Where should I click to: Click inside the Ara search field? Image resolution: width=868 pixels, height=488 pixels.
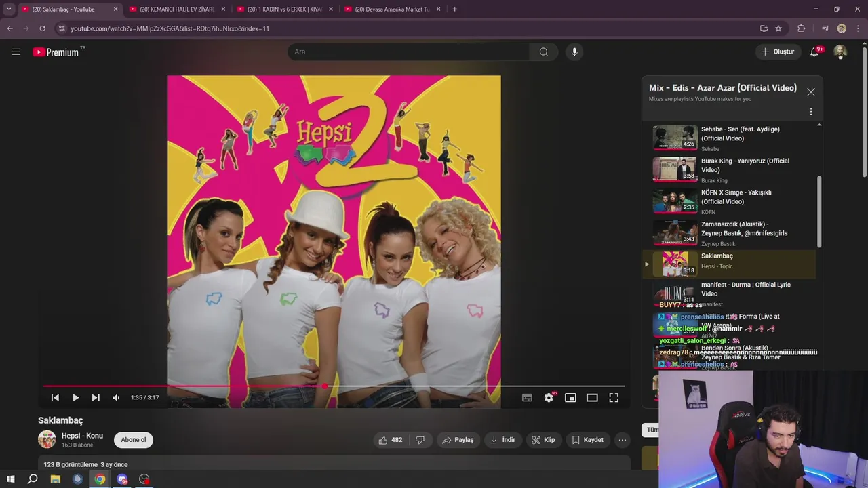(x=409, y=52)
